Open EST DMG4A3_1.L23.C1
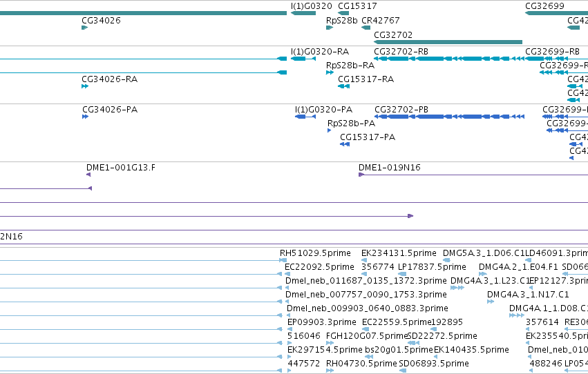 tap(489, 281)
